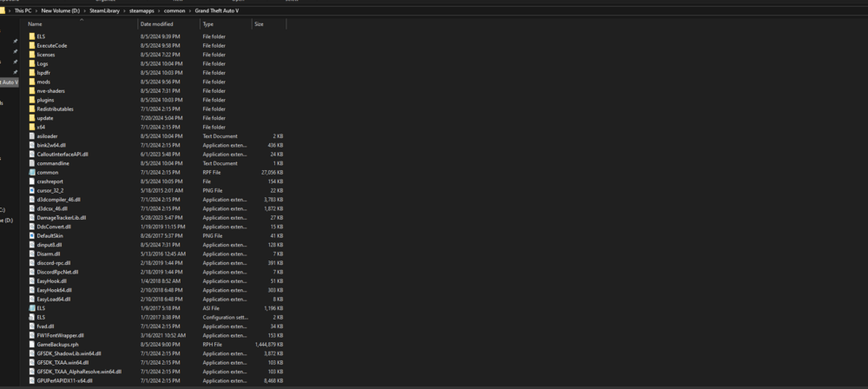Click the folder icon in address bar
This screenshot has height=389, width=868.
tap(3, 10)
